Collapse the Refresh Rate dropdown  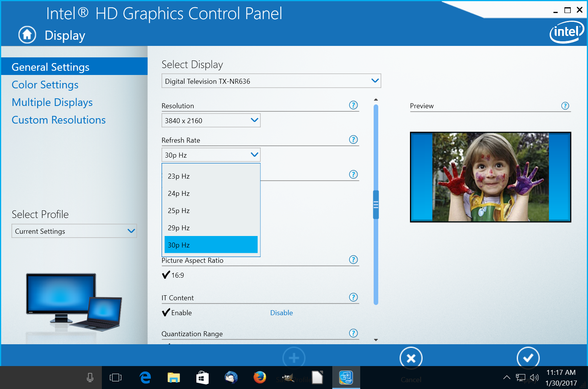211,155
